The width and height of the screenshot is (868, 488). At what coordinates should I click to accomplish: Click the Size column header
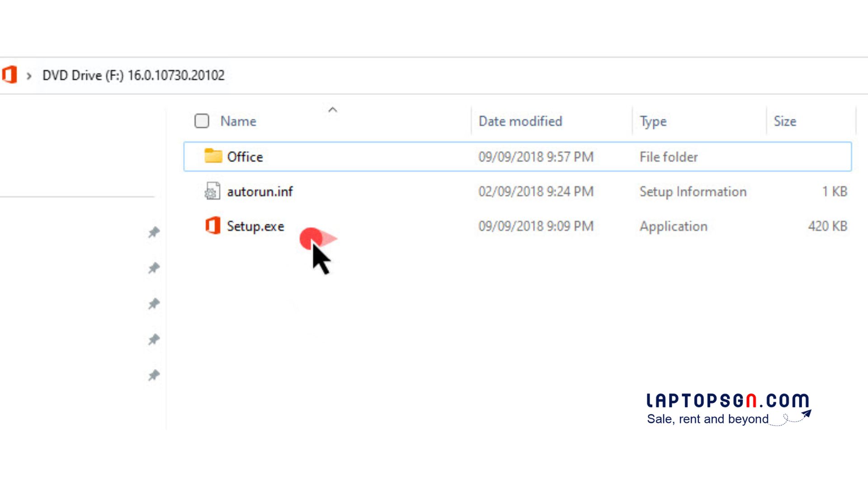(785, 121)
